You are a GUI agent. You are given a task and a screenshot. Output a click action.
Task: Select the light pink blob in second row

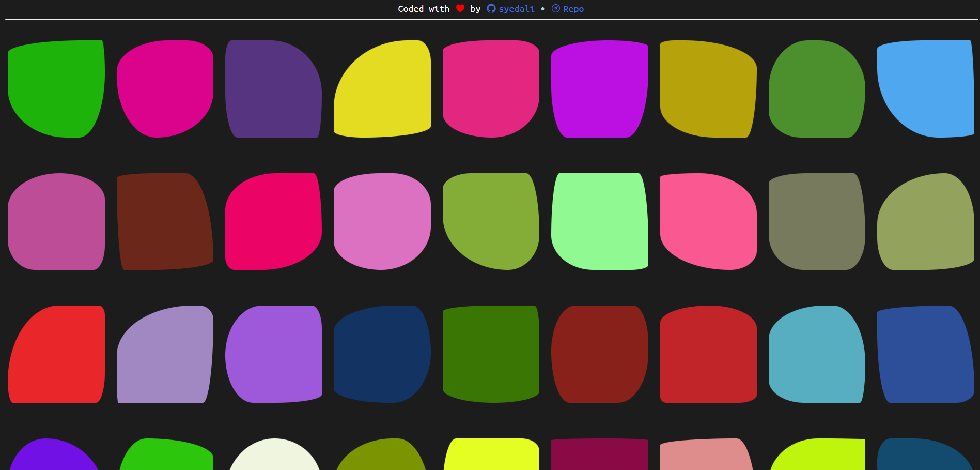click(x=382, y=221)
